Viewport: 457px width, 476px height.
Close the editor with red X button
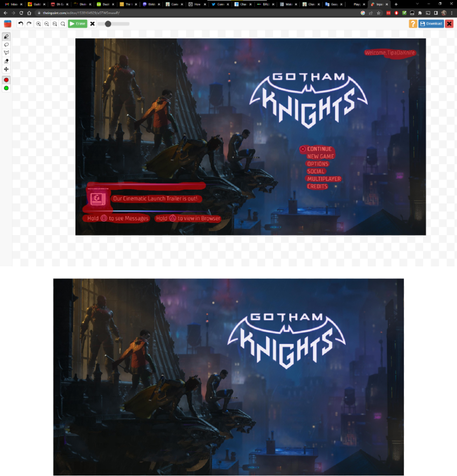[x=449, y=24]
